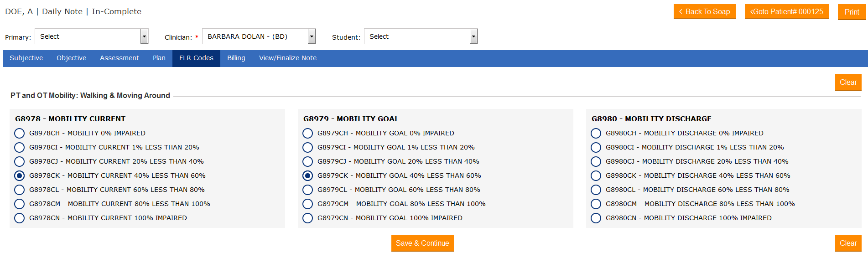Screen dimensions: 868x263
Task: Select G8979CI Mobility Goal 1% radio
Action: coord(308,147)
